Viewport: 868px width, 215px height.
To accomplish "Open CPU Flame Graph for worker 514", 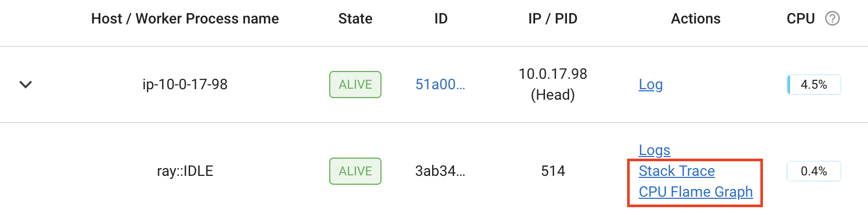I will point(696,192).
